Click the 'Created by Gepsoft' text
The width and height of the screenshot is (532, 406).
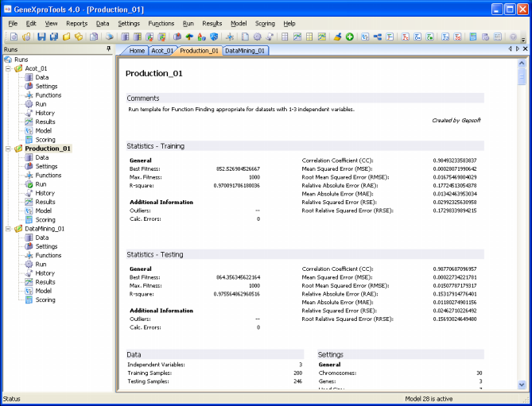(456, 120)
